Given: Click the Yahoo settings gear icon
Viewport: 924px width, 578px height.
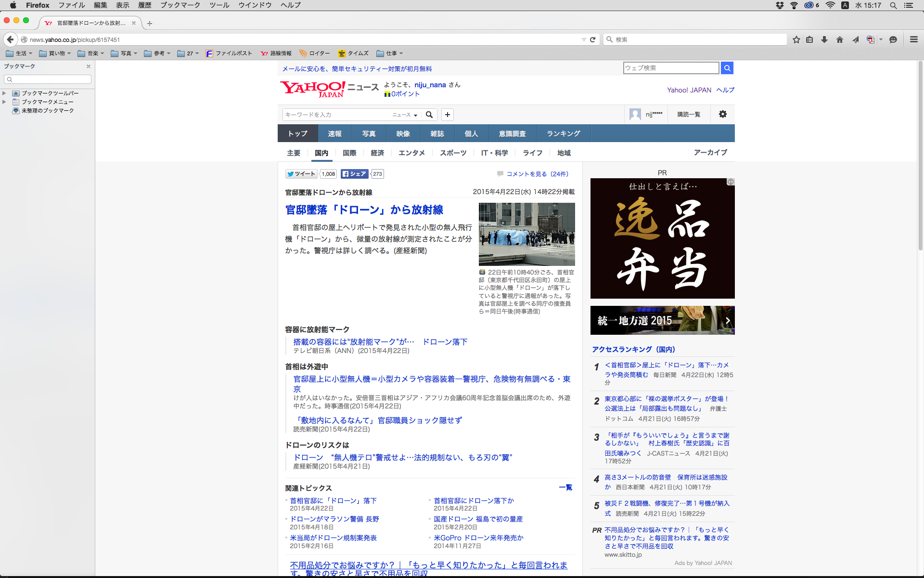Looking at the screenshot, I should click(x=722, y=114).
